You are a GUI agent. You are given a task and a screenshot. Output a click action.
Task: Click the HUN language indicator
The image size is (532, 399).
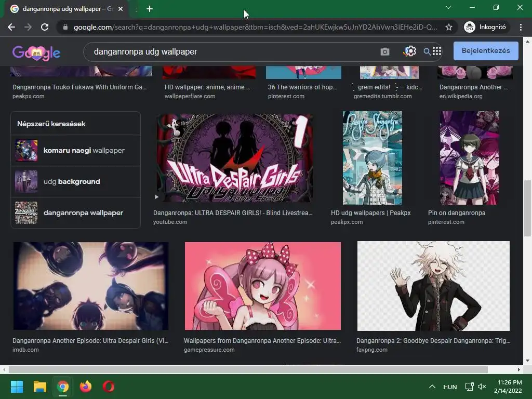tap(450, 387)
